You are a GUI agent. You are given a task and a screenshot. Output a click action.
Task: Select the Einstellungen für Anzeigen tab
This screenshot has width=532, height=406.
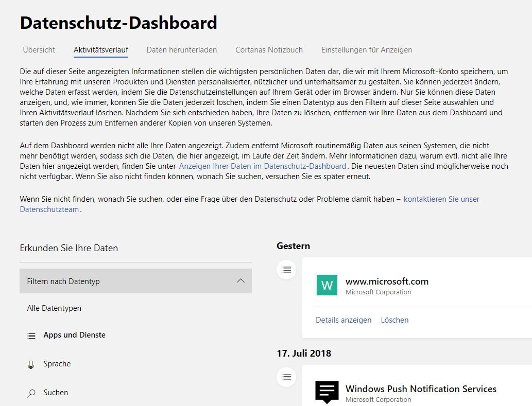(x=366, y=50)
